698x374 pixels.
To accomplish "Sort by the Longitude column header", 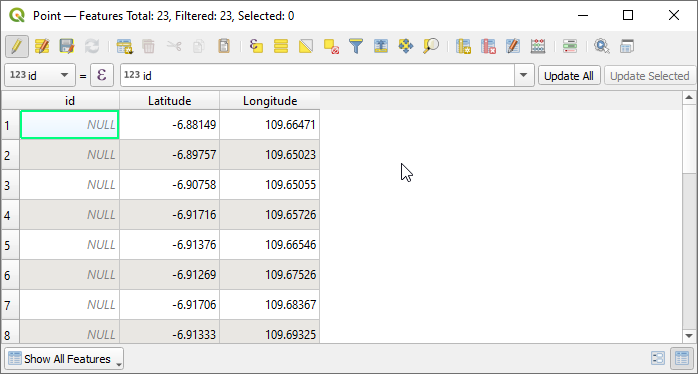I will click(270, 101).
